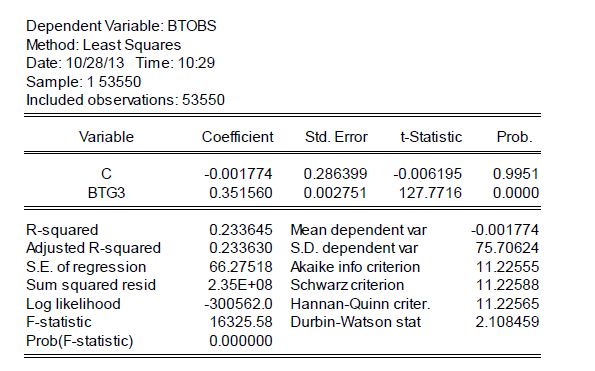Click the t-Statistic column header
The image size is (595, 371).
point(431,137)
